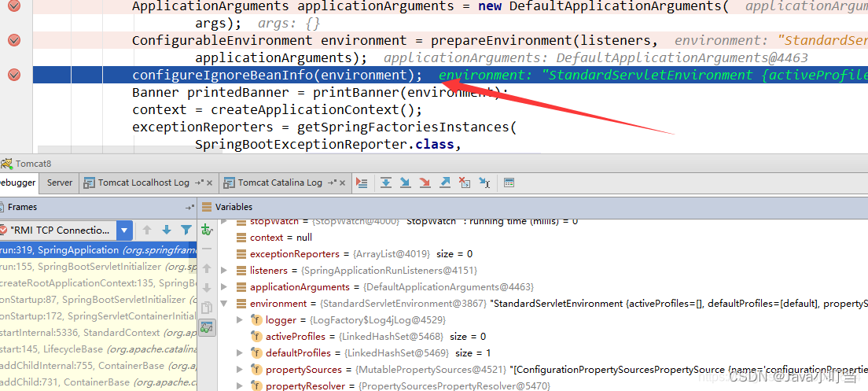Click the Frames panel restore layout icon
Image resolution: width=868 pixels, height=391 pixels.
pyautogui.click(x=190, y=207)
